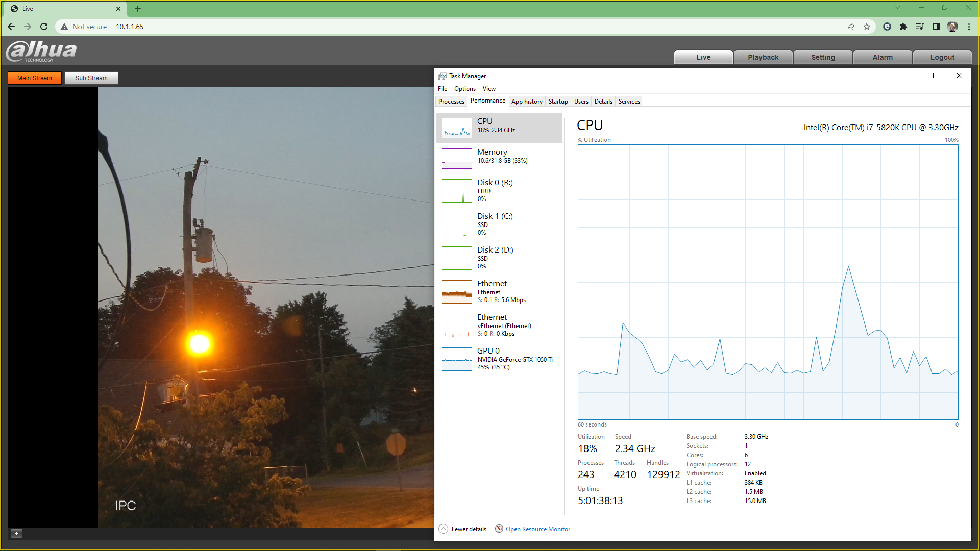Switch to Main Stream
This screenshot has height=551, width=980.
(35, 78)
